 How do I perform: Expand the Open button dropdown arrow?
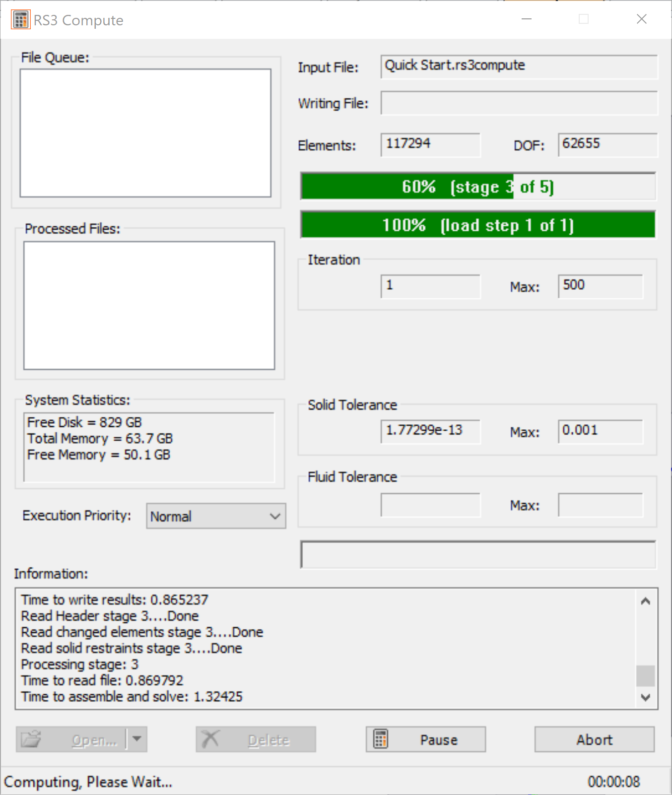137,739
